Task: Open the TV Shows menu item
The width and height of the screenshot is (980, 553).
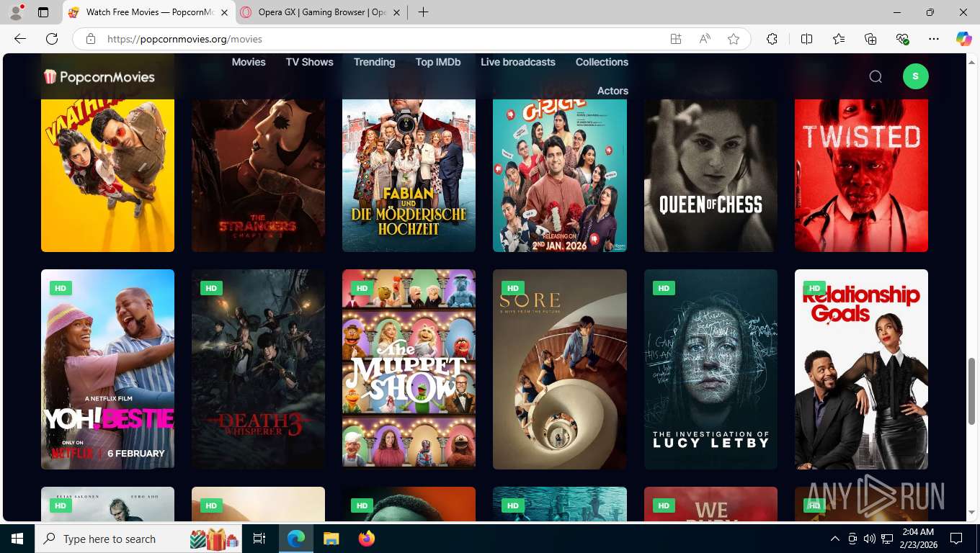Action: (x=310, y=62)
